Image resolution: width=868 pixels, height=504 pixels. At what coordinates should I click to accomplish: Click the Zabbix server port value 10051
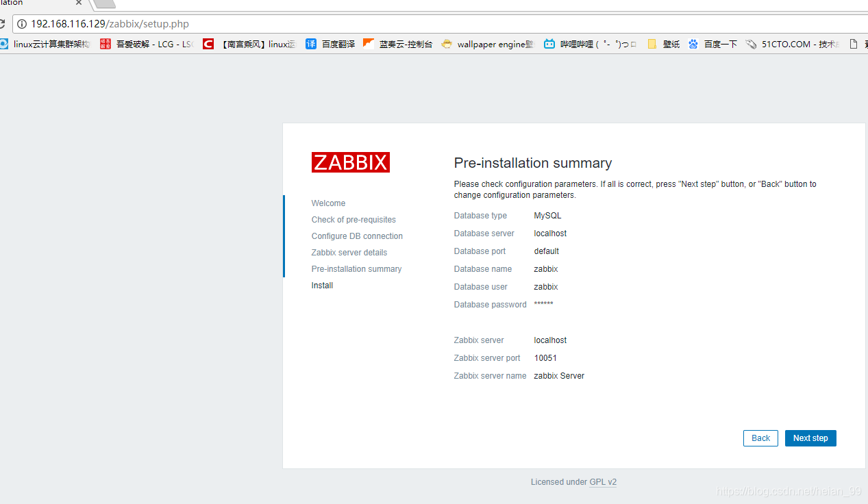pos(545,358)
